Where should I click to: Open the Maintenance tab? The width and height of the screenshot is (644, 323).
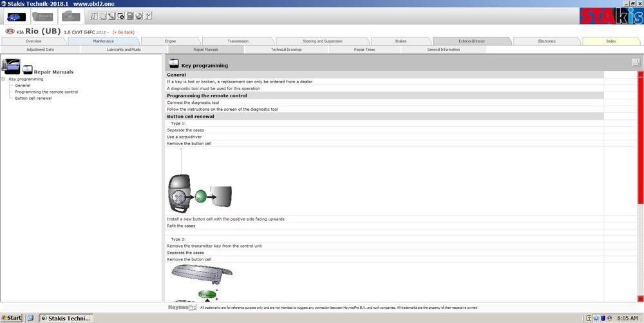(104, 41)
